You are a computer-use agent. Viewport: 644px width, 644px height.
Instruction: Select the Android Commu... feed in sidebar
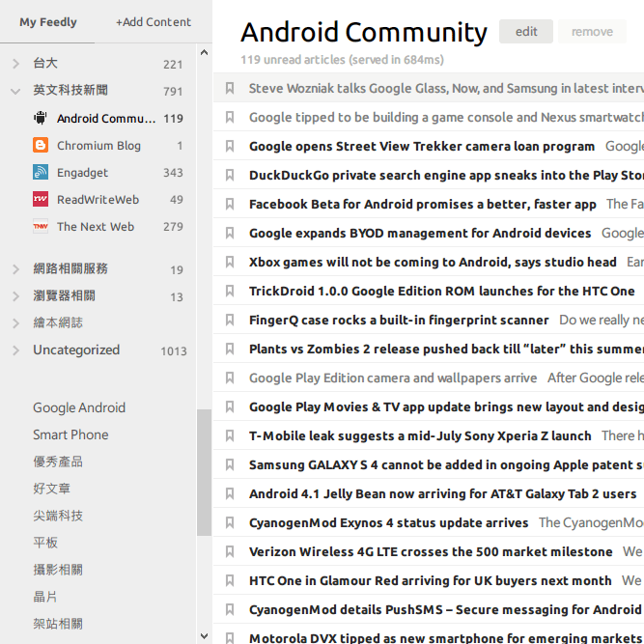(106, 119)
